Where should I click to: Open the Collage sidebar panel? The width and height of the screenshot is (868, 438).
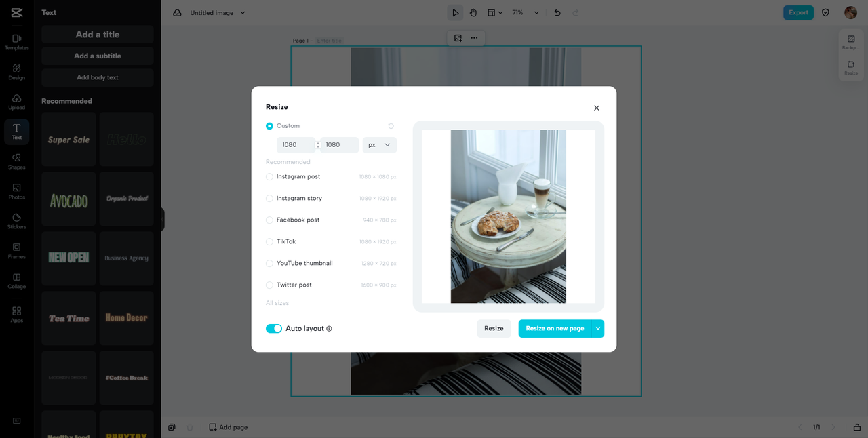point(16,281)
